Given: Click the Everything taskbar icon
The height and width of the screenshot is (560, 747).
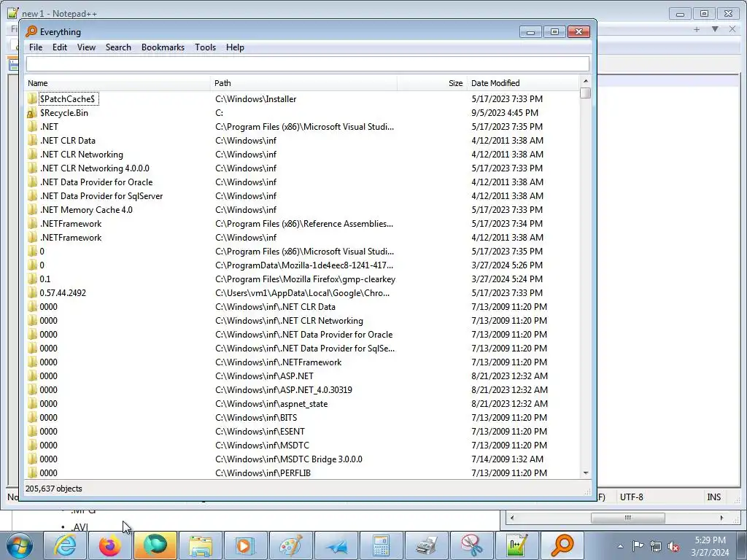Looking at the screenshot, I should (562, 545).
